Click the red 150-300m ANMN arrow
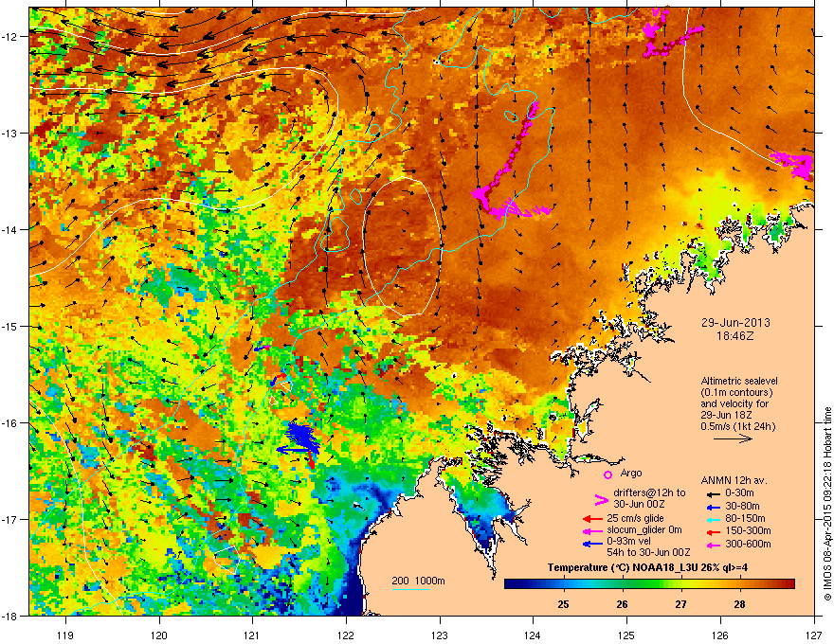Image resolution: width=834 pixels, height=644 pixels. 713,530
